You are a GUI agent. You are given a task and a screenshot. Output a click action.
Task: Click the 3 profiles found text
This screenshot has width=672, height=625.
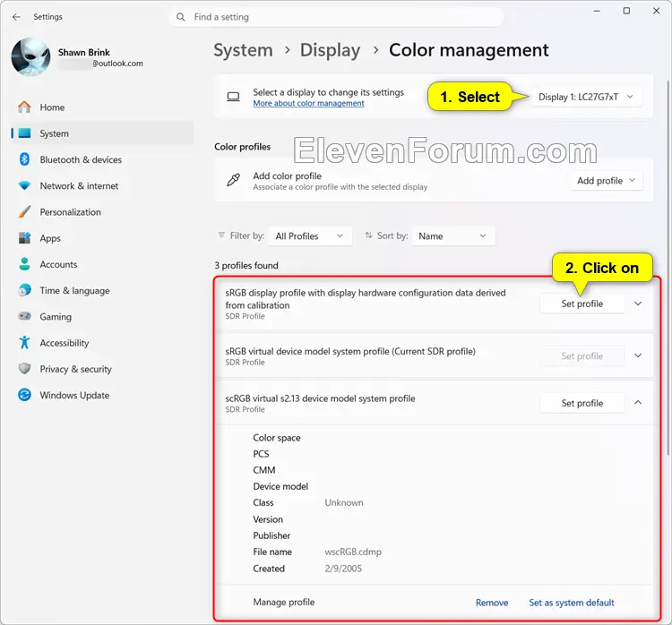(246, 266)
